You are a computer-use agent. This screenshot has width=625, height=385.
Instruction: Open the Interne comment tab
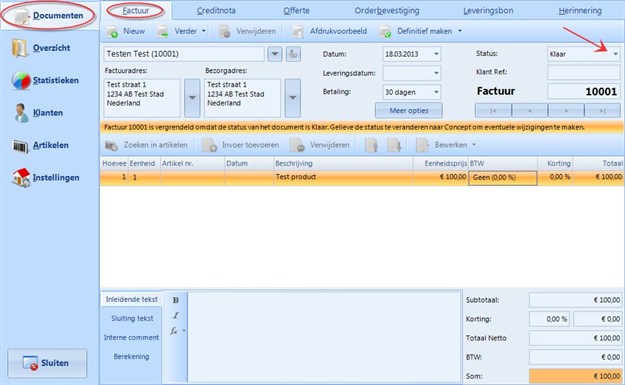point(131,338)
